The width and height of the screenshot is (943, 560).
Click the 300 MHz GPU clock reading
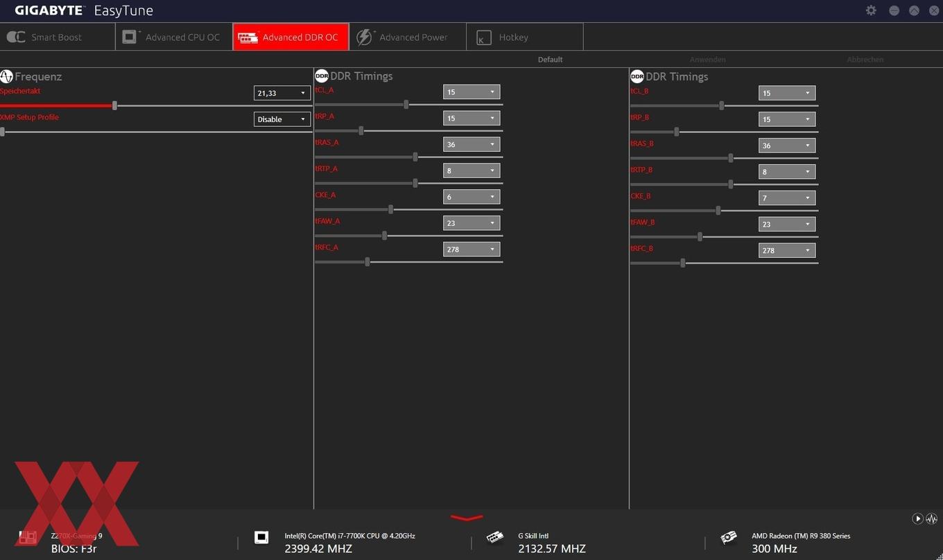(x=774, y=549)
